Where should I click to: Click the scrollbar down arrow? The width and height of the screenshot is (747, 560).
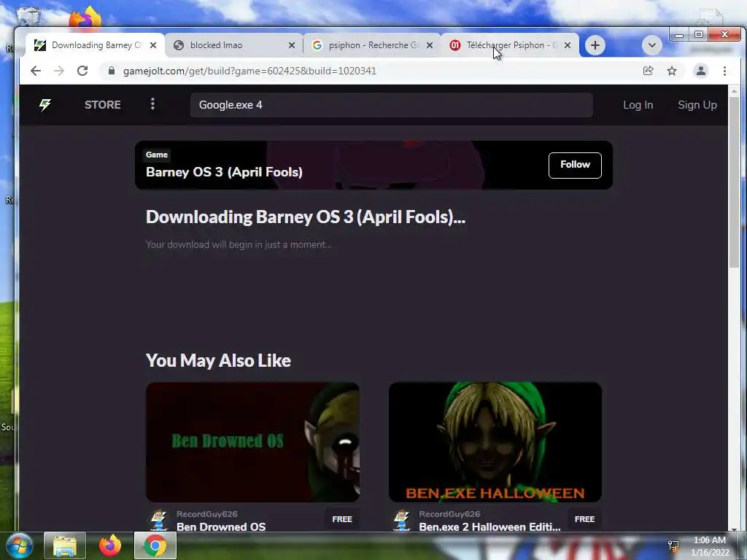(x=734, y=528)
